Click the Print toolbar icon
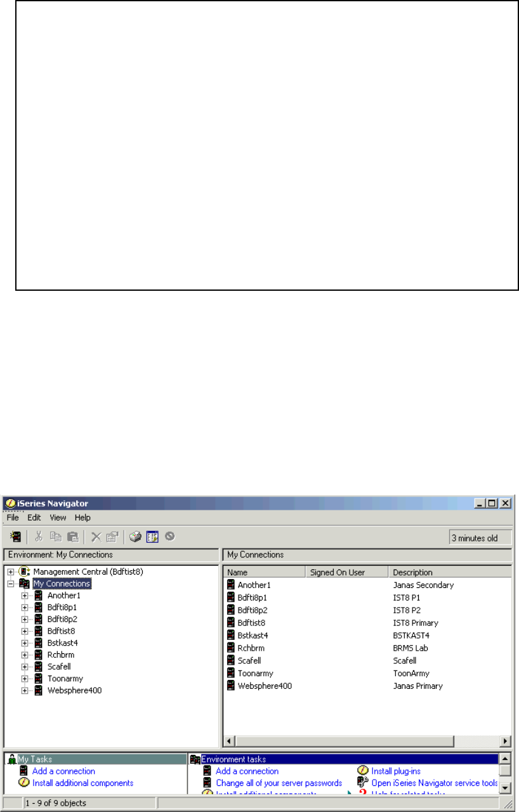This screenshot has width=519, height=812. [135, 537]
